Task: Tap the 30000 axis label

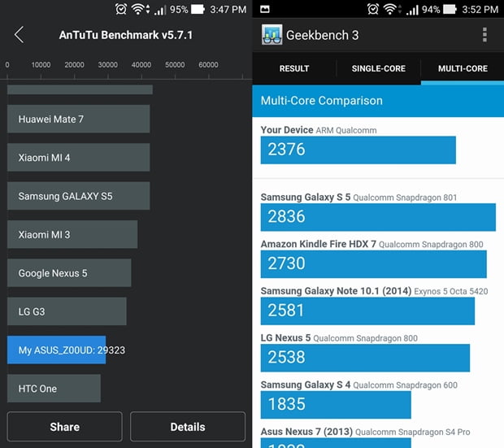Action: (x=107, y=65)
